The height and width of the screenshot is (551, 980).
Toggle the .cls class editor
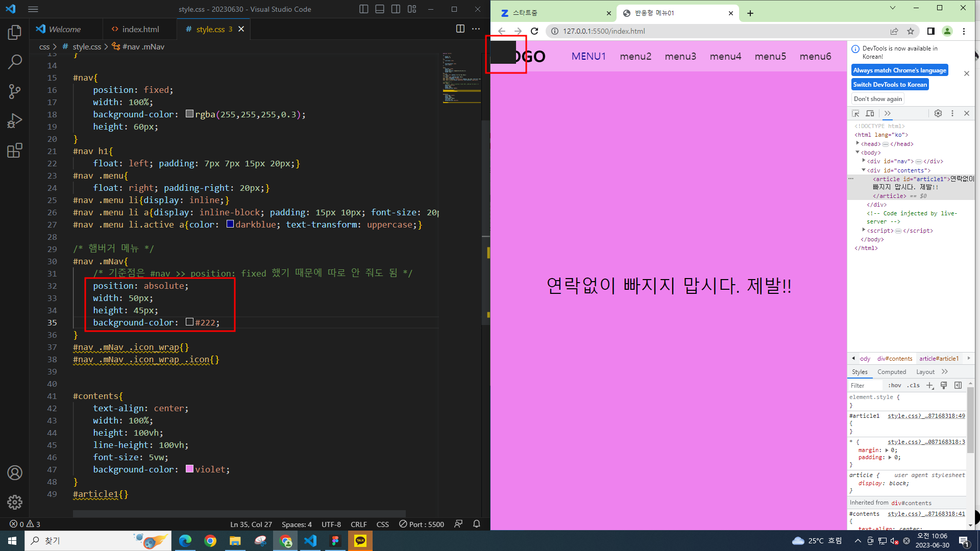913,386
